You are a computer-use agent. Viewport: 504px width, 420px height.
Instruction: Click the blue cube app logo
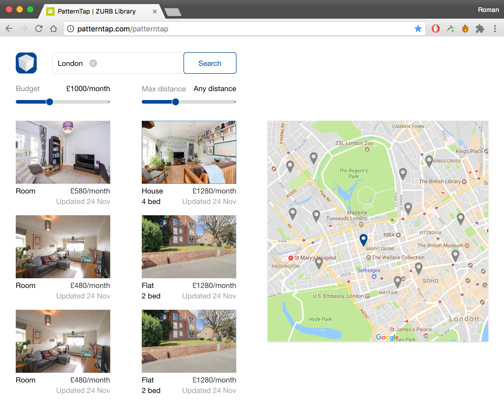[26, 63]
